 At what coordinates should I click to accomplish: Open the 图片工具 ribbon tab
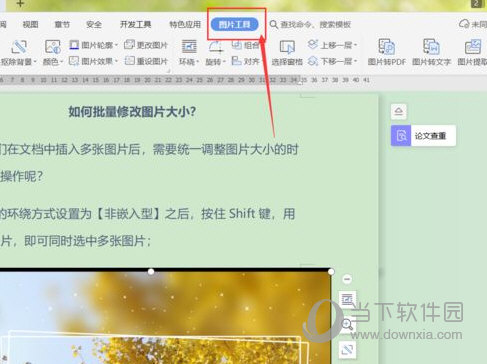tap(235, 24)
